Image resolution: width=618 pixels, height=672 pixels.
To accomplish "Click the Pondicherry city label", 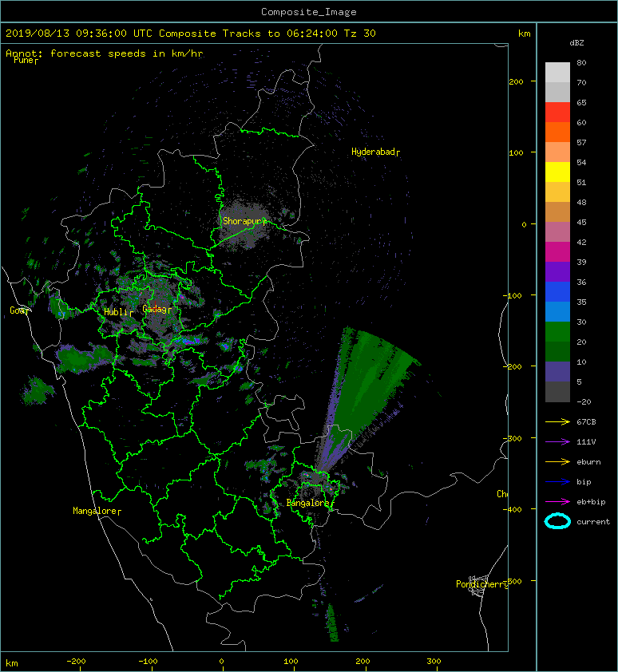I will 481,584.
